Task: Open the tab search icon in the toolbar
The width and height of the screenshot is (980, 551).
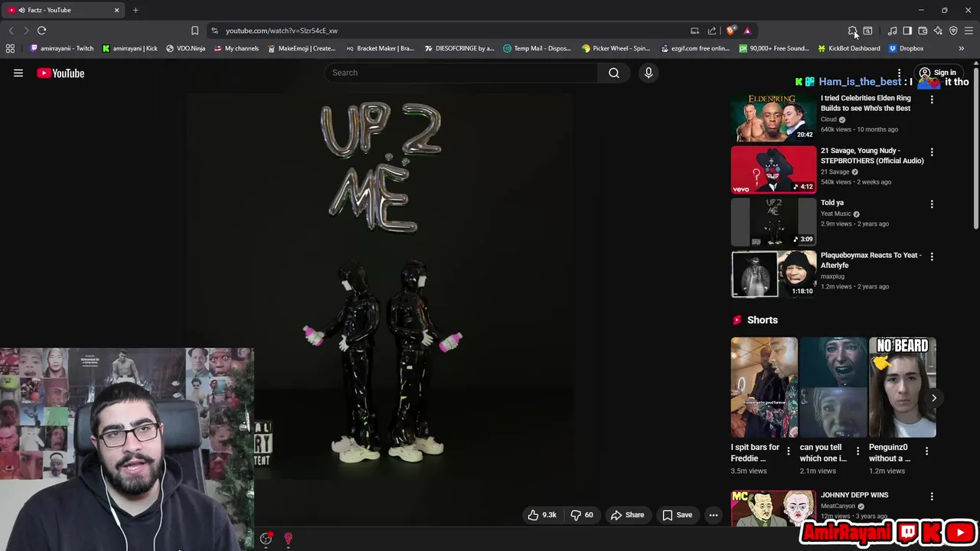Action: point(867,31)
